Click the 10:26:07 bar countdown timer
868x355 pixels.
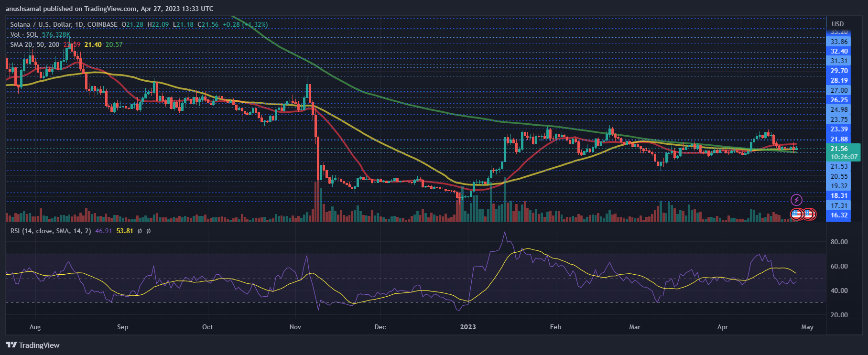pyautogui.click(x=844, y=157)
